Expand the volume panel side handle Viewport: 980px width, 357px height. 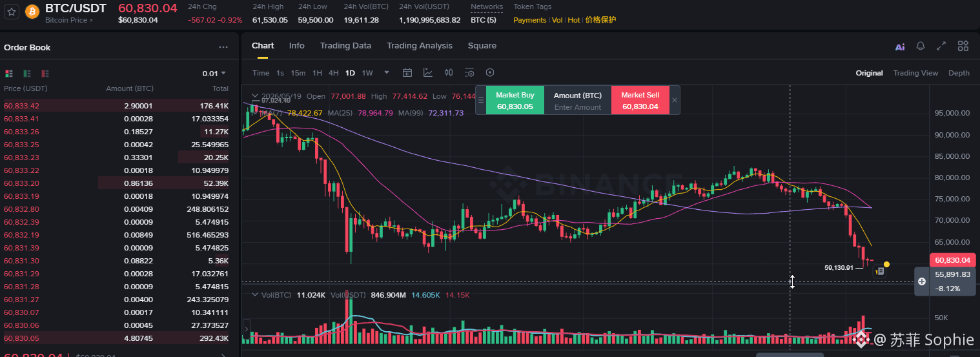pyautogui.click(x=245, y=330)
